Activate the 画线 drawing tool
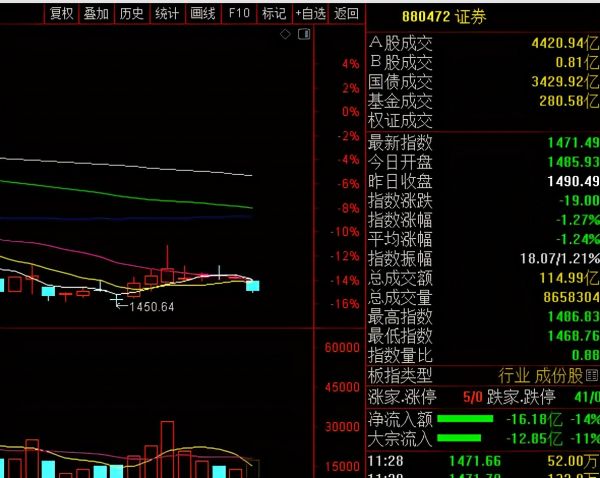Image resolution: width=600 pixels, height=478 pixels. click(203, 13)
